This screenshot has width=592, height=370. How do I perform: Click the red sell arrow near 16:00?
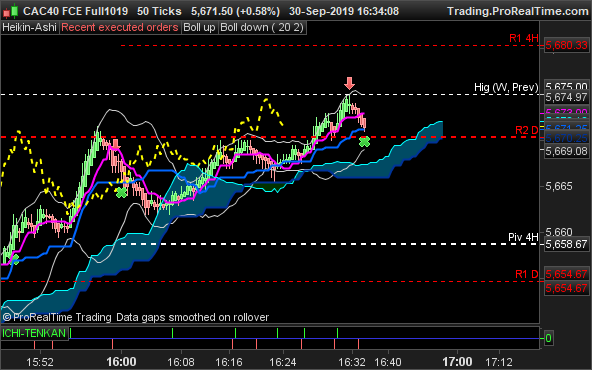(116, 144)
